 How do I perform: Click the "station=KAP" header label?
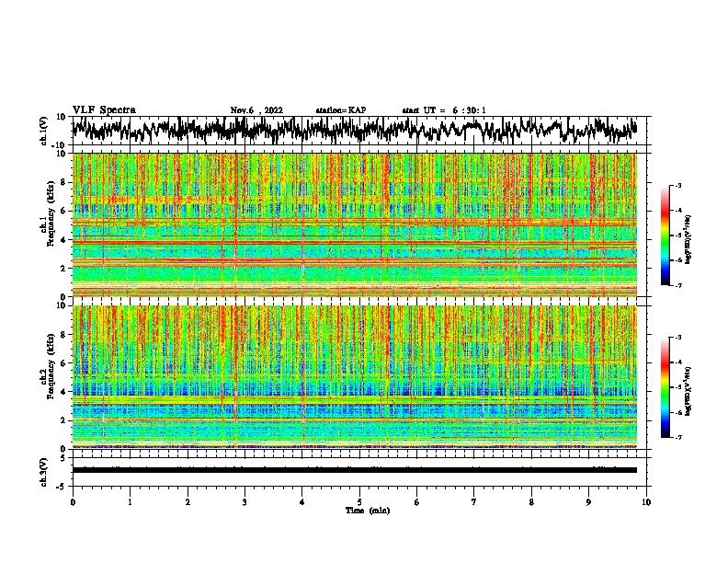(x=341, y=110)
